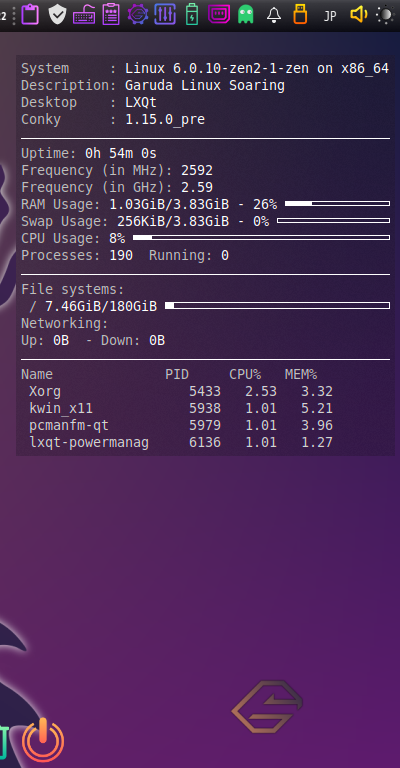Screen dimensions: 400x768
Task: Click the MHz frequency value '2592'
Action: (x=197, y=170)
